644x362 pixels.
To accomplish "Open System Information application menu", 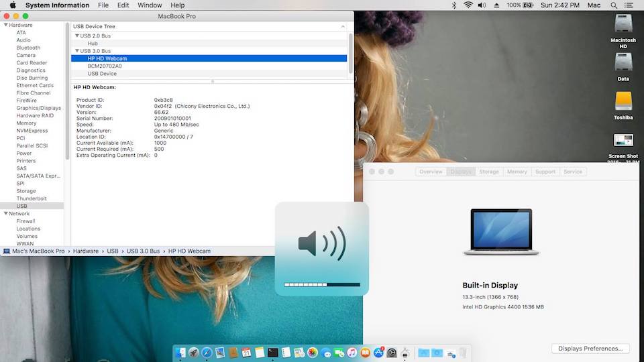I will 57,5.
